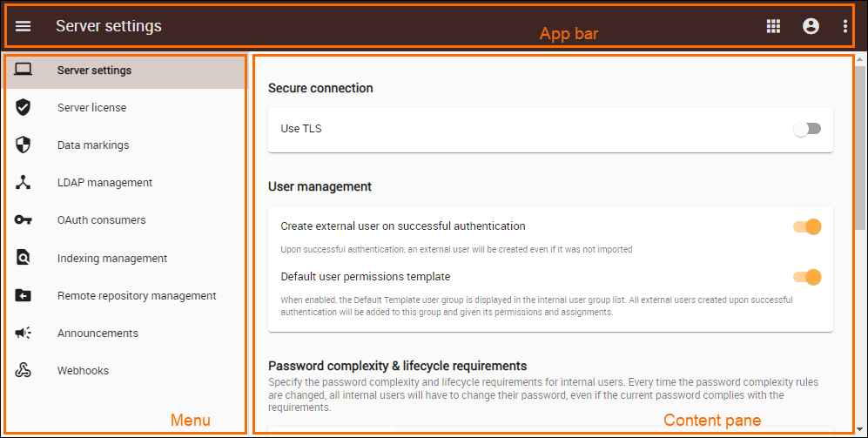Click the Webhooks icon
Image resolution: width=868 pixels, height=438 pixels.
tap(24, 370)
